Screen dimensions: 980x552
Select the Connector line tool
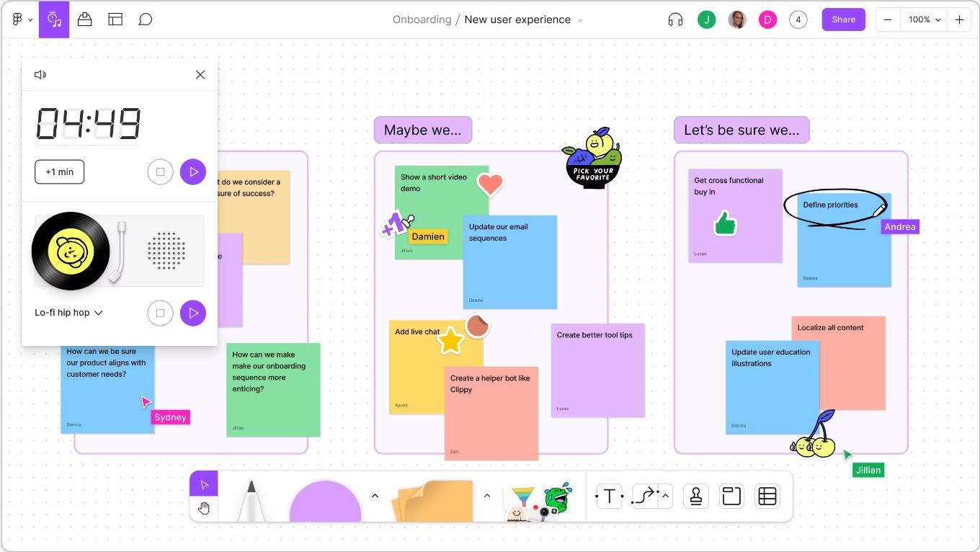tap(645, 496)
